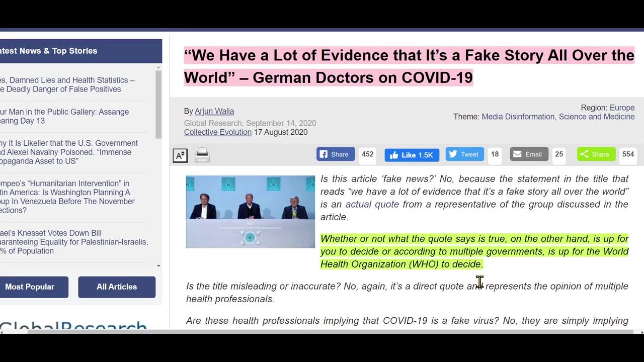Click the green ShareThis Share button
Viewport: 644px width, 362px height.
pos(596,154)
